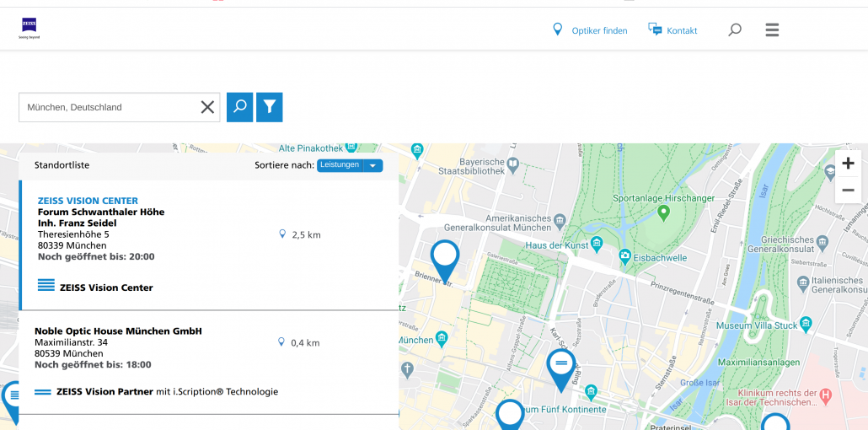868x430 pixels.
Task: Clear the location search field
Action: point(207,108)
